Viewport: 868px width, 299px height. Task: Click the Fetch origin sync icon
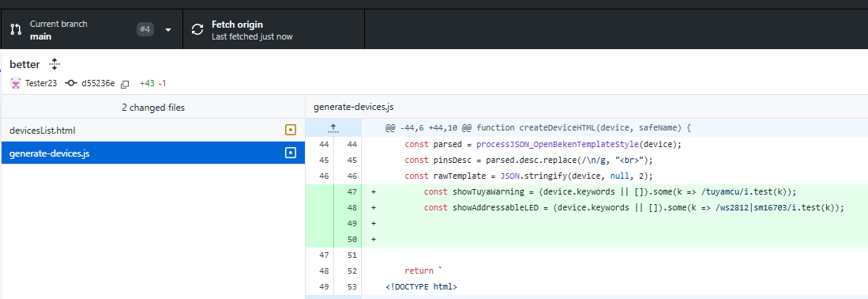point(197,30)
